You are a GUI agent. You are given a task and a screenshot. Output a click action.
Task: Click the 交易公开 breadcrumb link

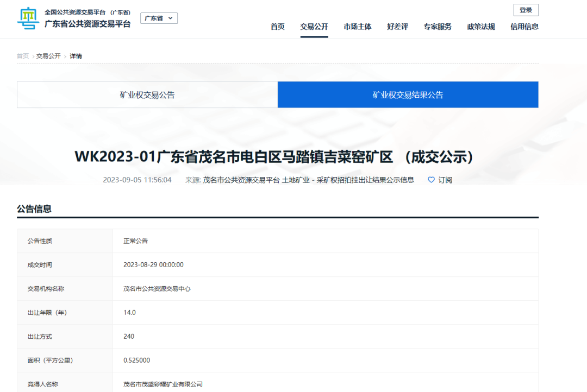coord(48,56)
